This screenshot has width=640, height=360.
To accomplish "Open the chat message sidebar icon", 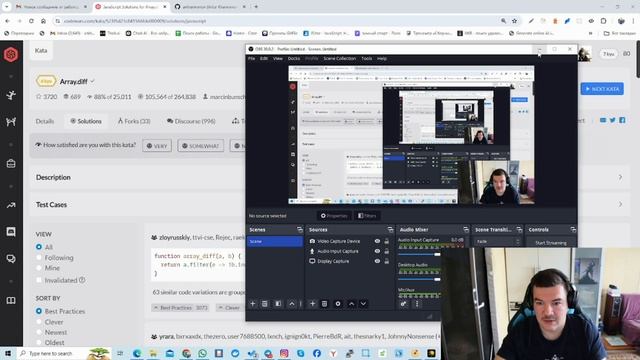I will coord(11,232).
